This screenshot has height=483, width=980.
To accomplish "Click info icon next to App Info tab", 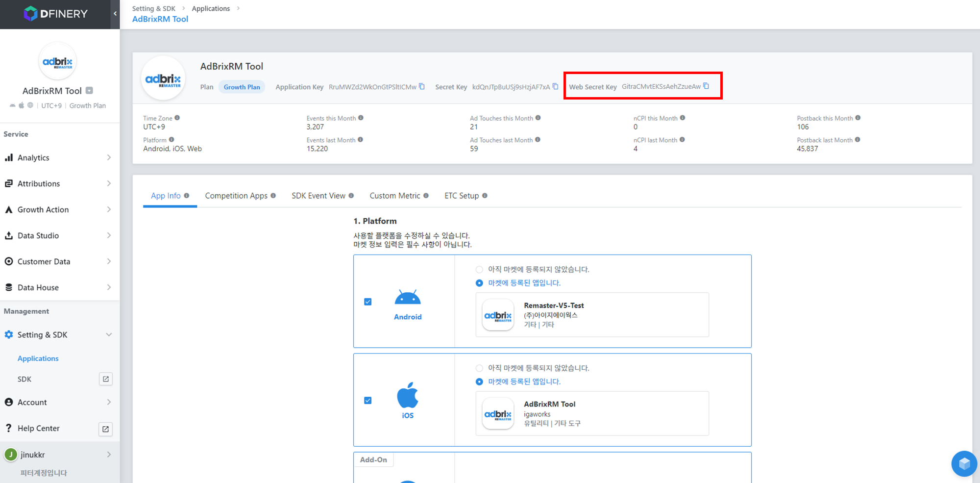I will pos(187,196).
